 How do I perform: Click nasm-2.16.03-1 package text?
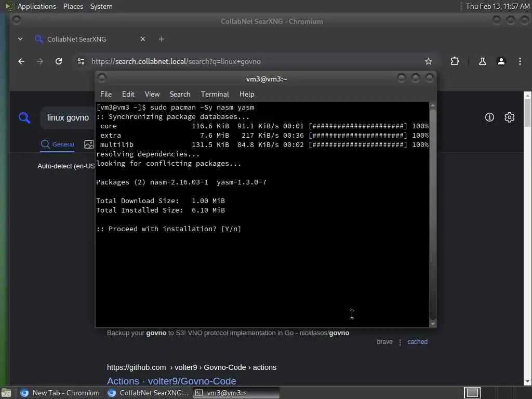pos(179,182)
